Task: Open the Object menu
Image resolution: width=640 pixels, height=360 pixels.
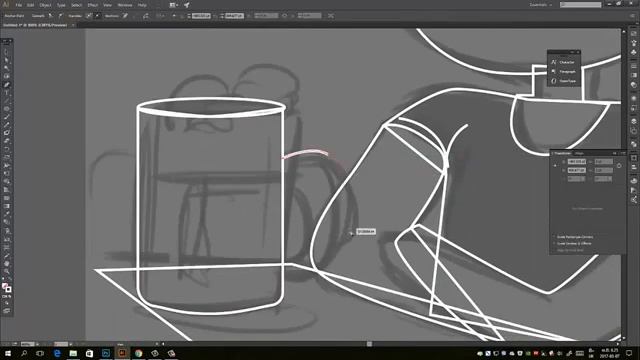Action: (x=45, y=5)
